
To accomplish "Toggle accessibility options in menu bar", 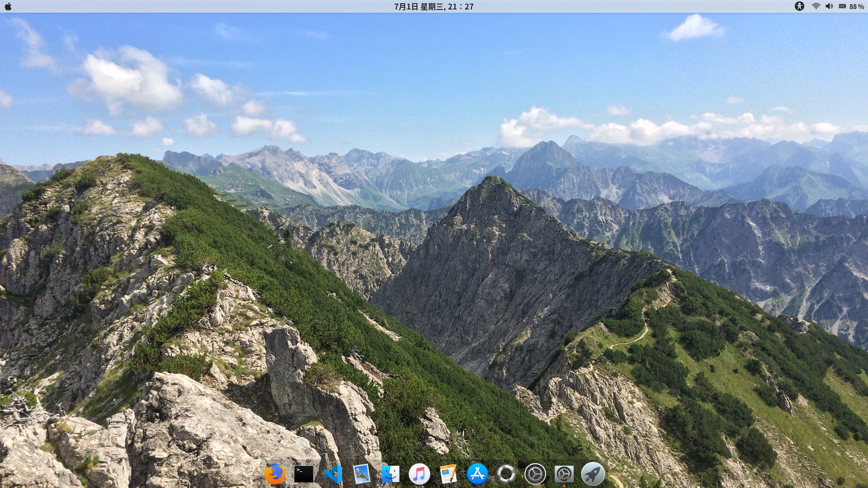I will pos(800,6).
